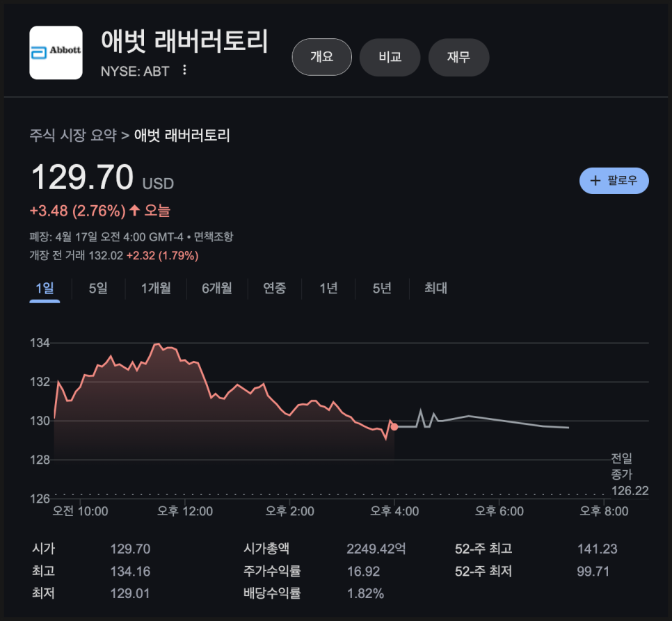This screenshot has width=672, height=621.
Task: Click the 시가총액 label
Action: tap(266, 549)
